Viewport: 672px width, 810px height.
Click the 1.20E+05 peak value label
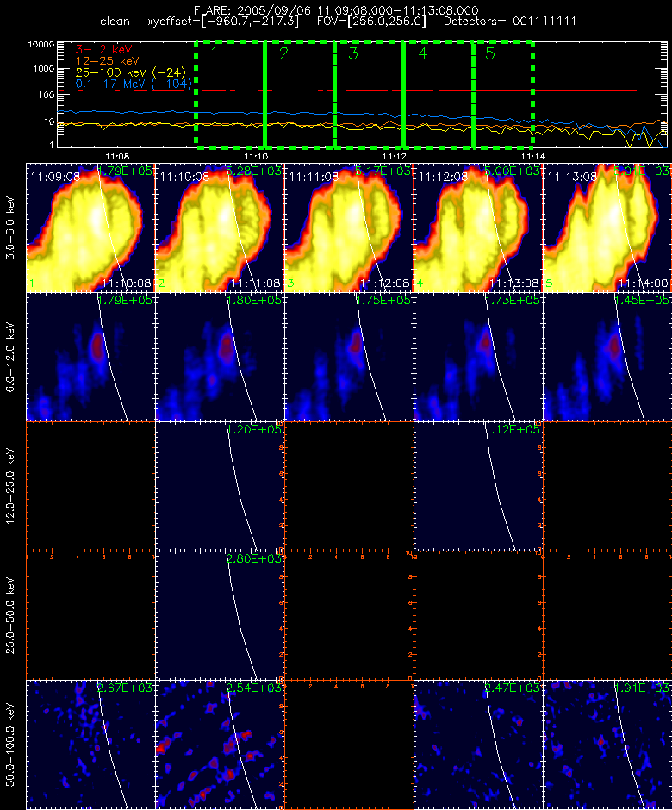pos(254,429)
